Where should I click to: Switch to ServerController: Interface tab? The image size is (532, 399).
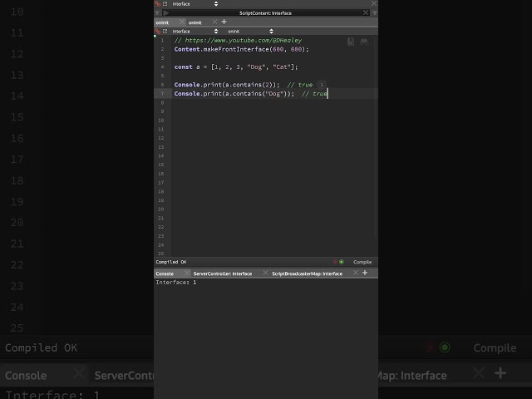[x=223, y=273]
